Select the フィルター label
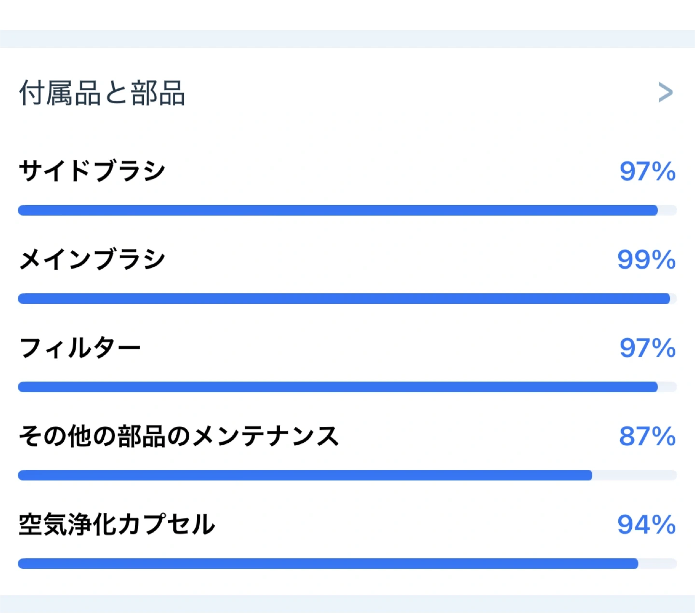695x616 pixels. pyautogui.click(x=80, y=348)
